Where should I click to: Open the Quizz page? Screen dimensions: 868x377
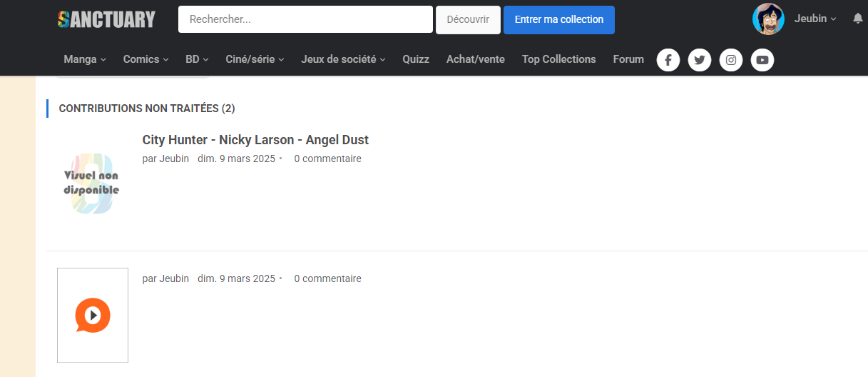point(416,59)
